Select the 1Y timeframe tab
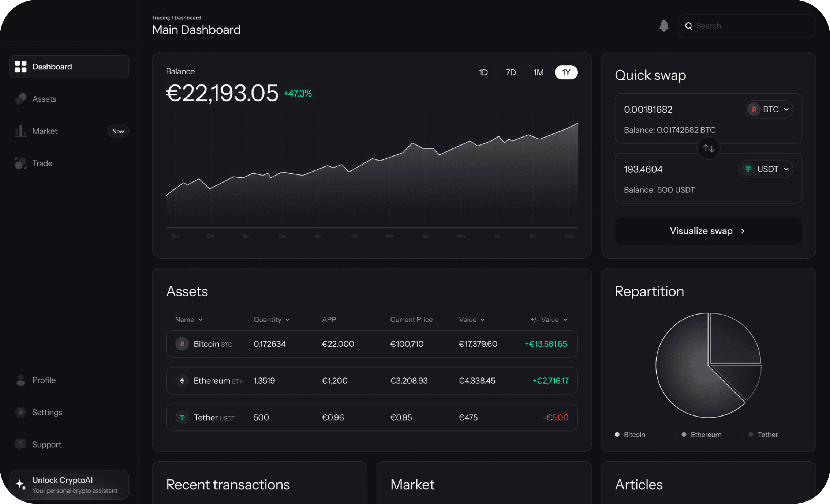 pyautogui.click(x=566, y=72)
